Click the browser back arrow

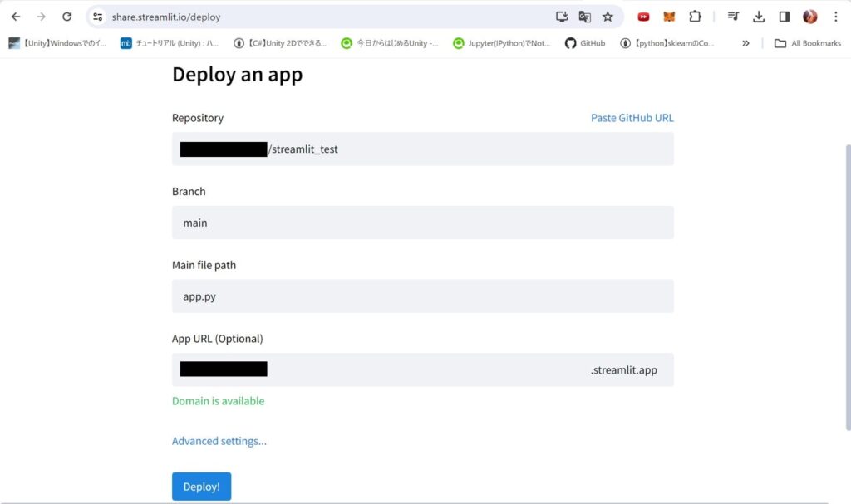[x=16, y=17]
